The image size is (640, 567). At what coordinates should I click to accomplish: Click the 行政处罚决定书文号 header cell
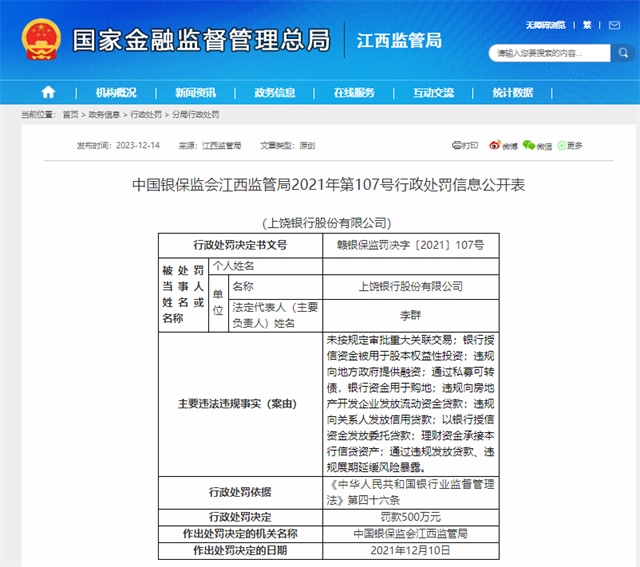click(x=240, y=245)
